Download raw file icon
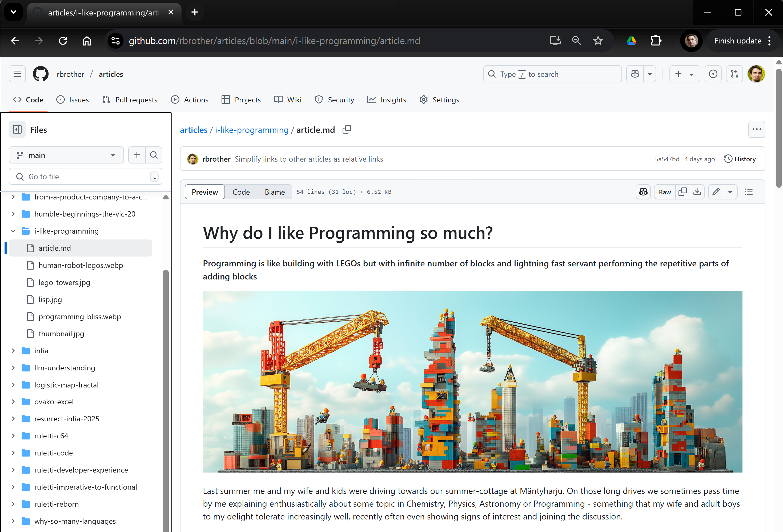This screenshot has width=783, height=532. 697,192
